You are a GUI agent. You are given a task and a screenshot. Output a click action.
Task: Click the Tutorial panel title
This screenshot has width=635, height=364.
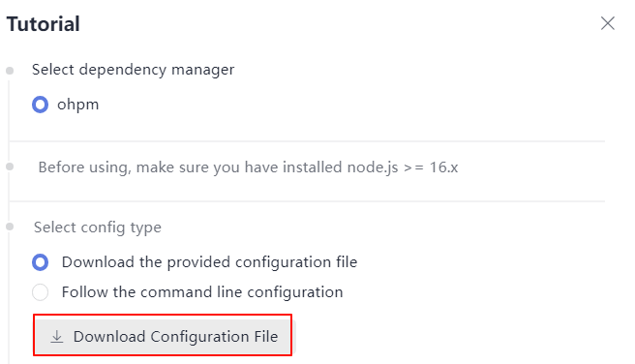[x=44, y=24]
